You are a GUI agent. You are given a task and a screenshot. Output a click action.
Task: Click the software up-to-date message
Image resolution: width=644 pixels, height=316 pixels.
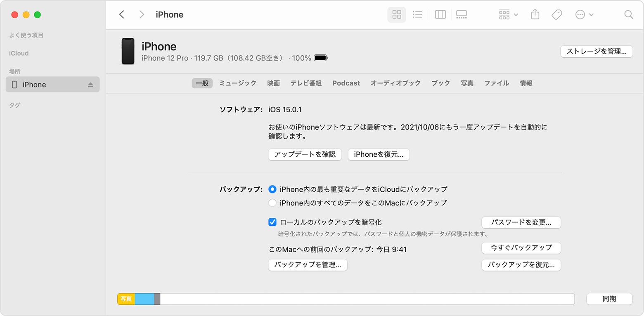point(408,132)
